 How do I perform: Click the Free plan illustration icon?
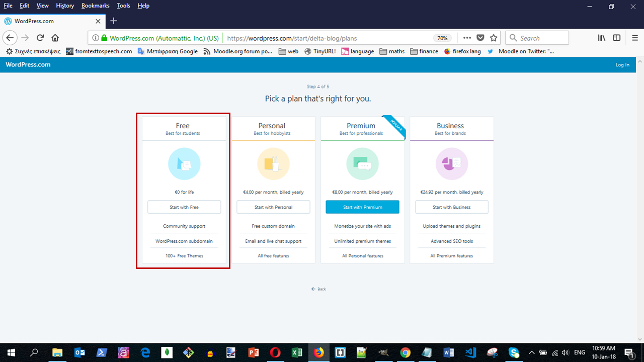184,164
